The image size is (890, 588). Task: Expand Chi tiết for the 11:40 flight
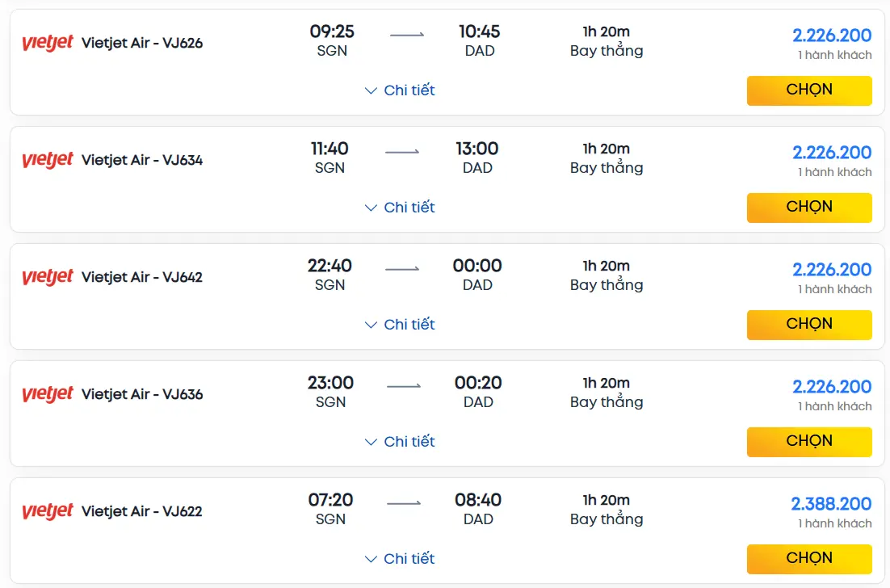[x=400, y=208]
